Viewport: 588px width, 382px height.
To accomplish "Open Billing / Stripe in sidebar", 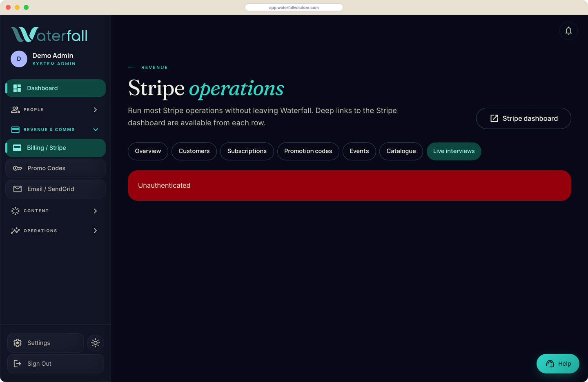I will click(56, 148).
